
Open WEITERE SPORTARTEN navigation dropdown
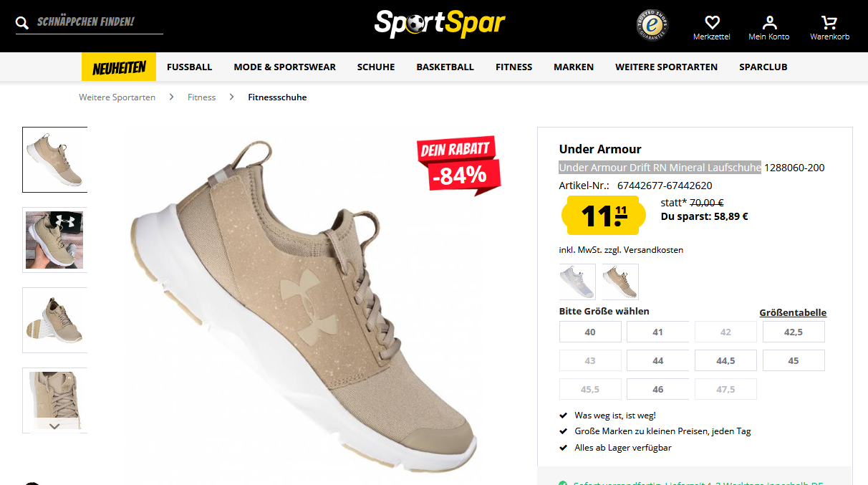pyautogui.click(x=666, y=67)
